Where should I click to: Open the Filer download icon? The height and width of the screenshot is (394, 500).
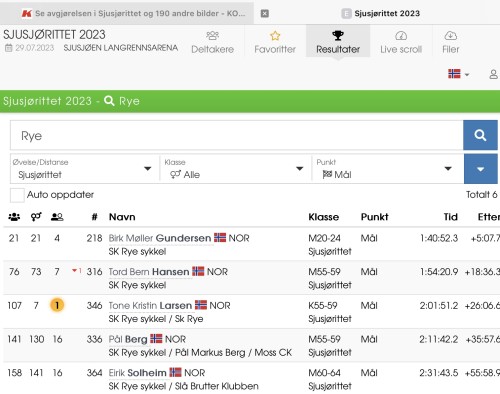pyautogui.click(x=451, y=42)
